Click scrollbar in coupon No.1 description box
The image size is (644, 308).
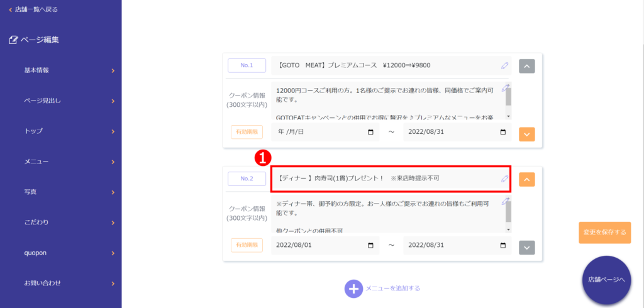point(508,101)
